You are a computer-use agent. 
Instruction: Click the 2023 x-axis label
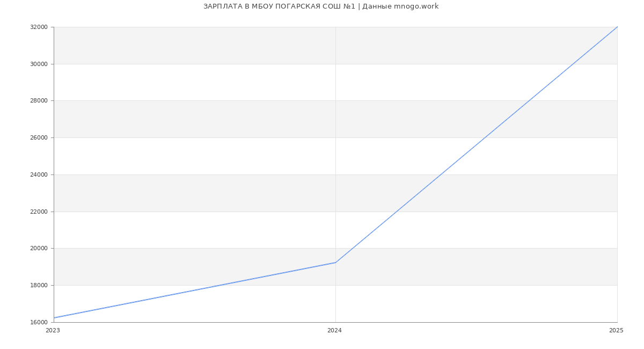pyautogui.click(x=53, y=331)
